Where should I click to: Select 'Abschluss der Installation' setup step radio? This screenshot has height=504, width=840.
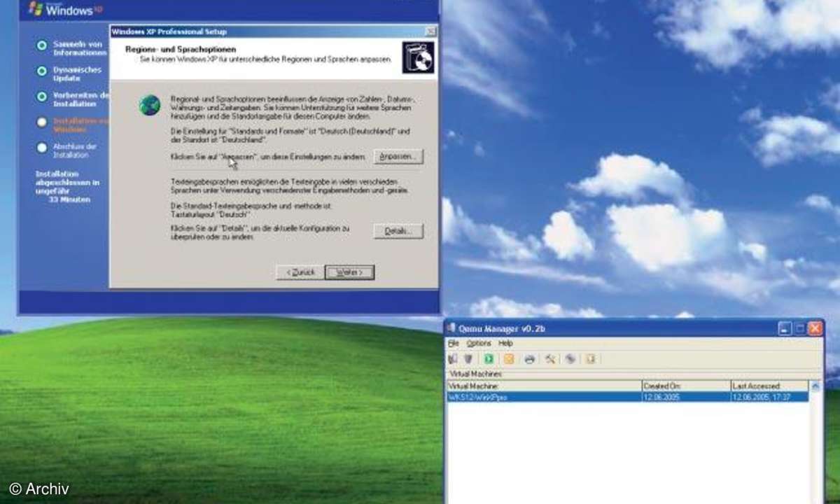click(42, 147)
